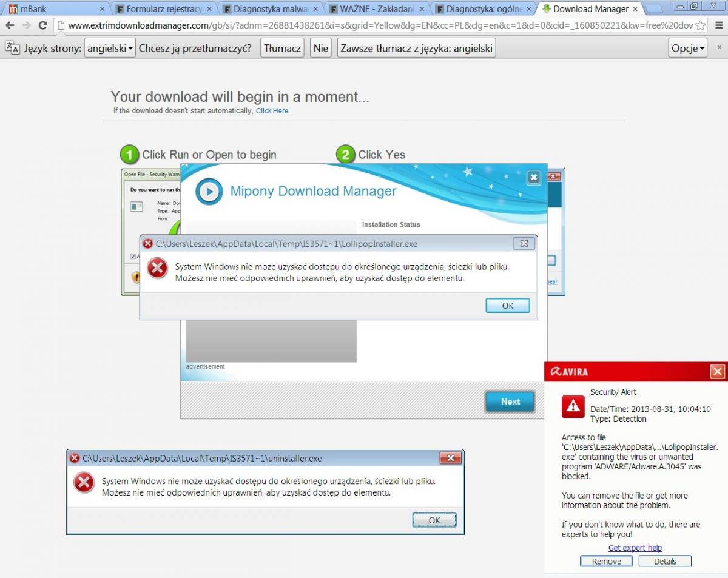Click the red error icon in LollipopInstaller.exe dialog
The image size is (728, 578).
point(157,268)
